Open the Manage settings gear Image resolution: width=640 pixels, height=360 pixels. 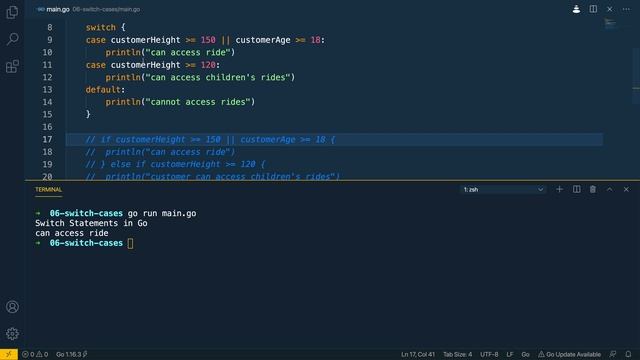coord(12,333)
